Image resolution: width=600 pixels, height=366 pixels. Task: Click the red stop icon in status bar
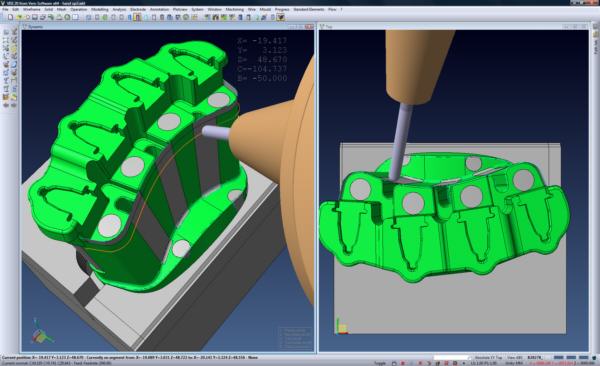point(403,363)
